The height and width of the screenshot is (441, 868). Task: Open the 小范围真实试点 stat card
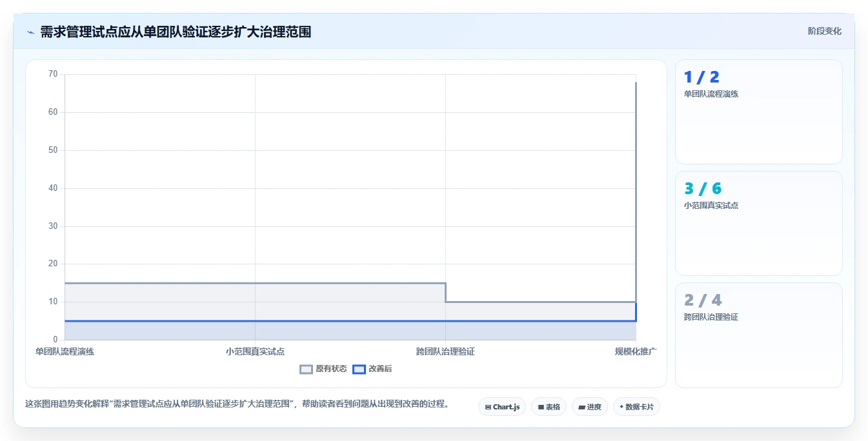click(758, 223)
